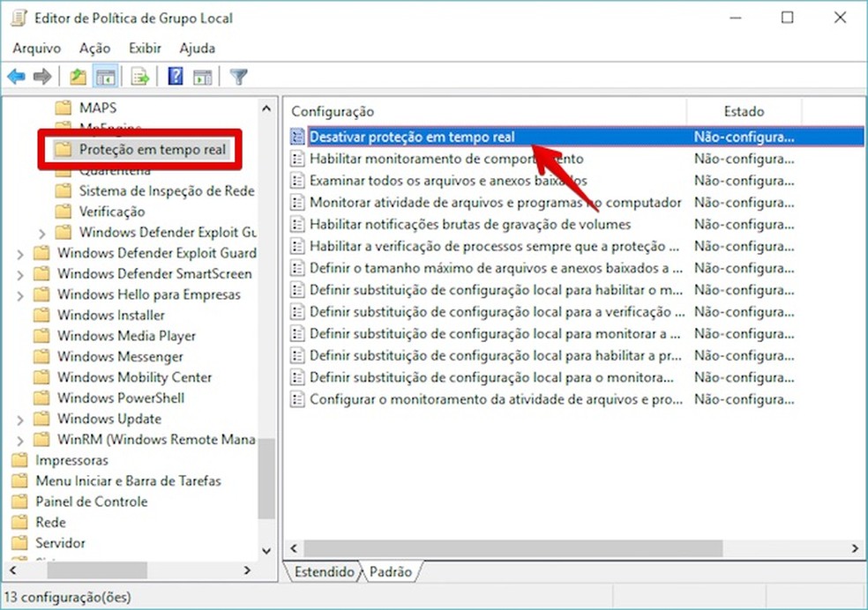The width and height of the screenshot is (868, 610).
Task: Toggle the Show/Hide Console Tree icon
Action: (106, 77)
